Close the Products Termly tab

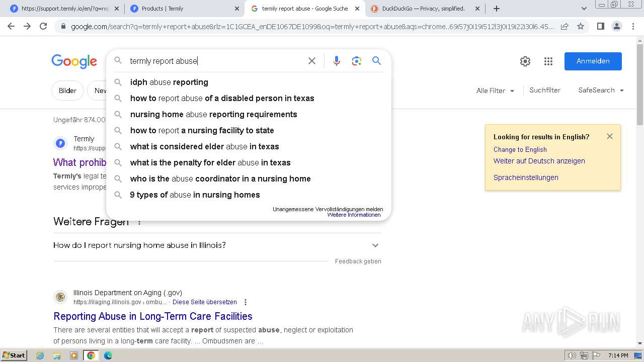pos(237,9)
